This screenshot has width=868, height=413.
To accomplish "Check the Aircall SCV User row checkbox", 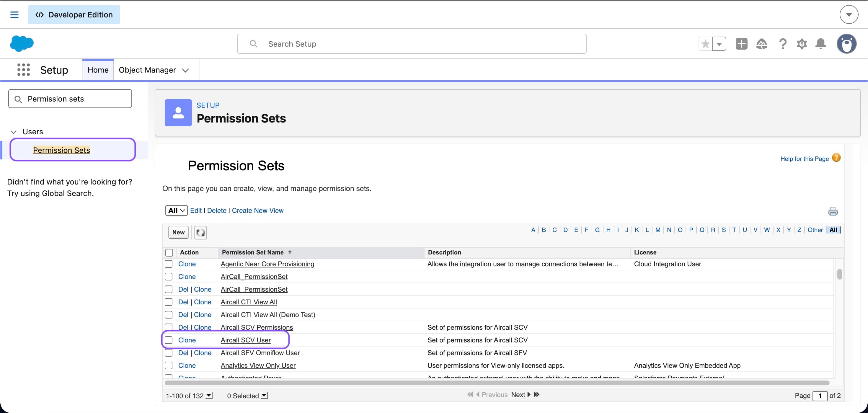I will click(x=169, y=340).
